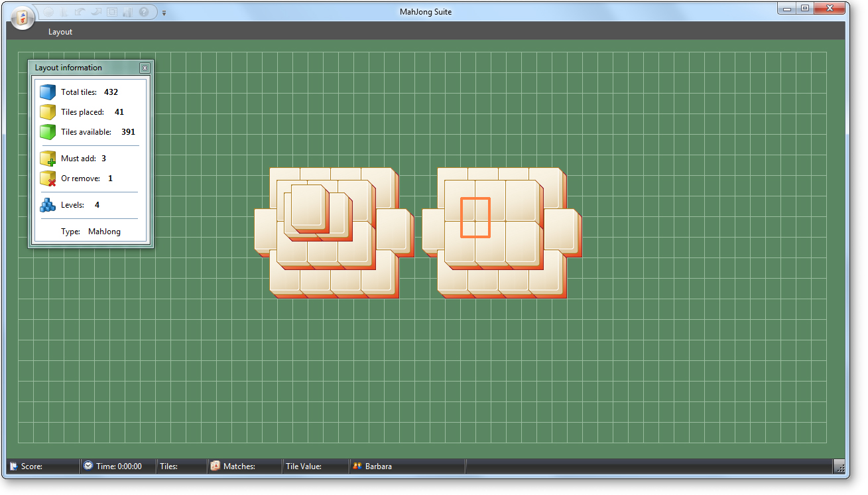868x495 pixels.
Task: Open the Undo arrow dropdown in toolbar
Action: click(x=79, y=12)
